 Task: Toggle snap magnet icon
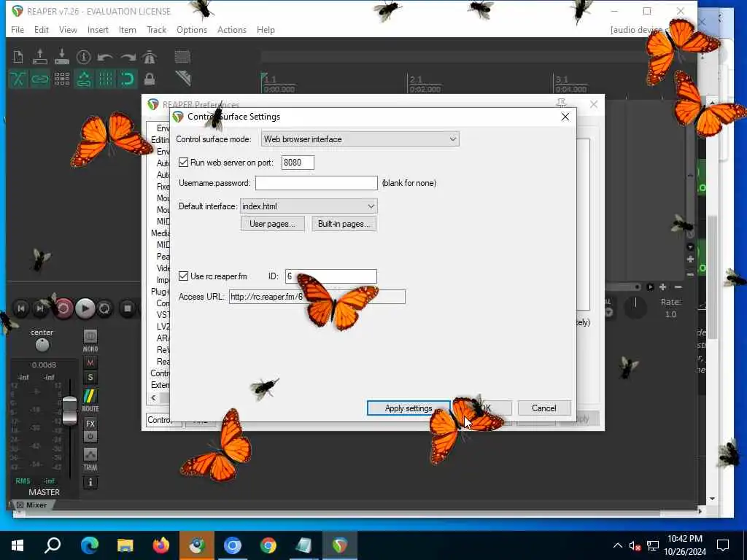click(127, 79)
